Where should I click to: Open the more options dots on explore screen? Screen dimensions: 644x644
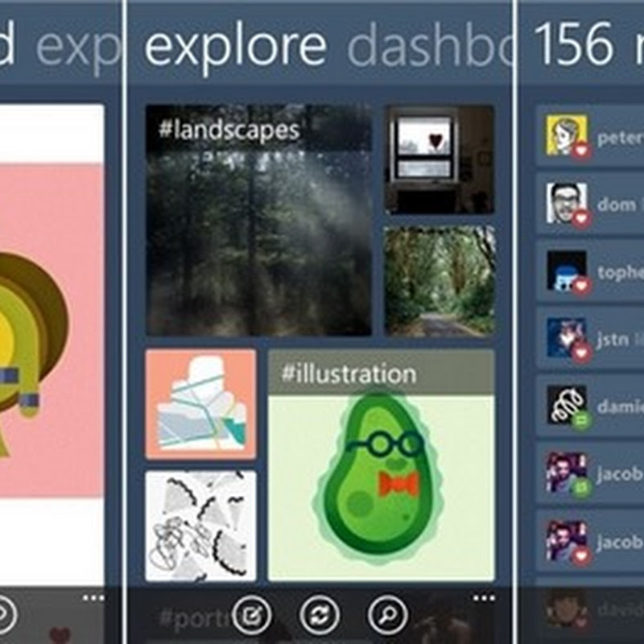click(x=485, y=598)
